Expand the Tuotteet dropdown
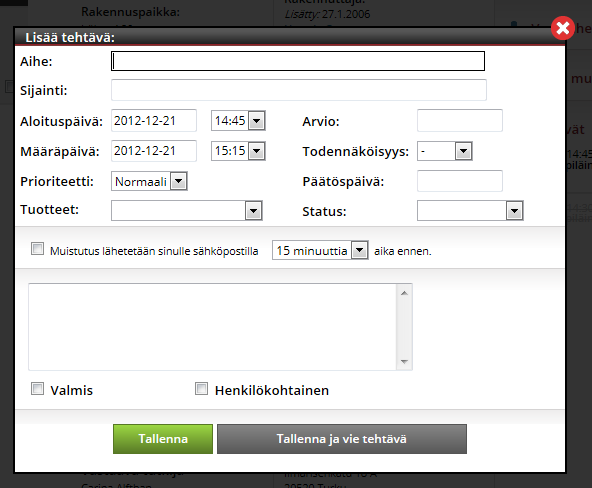592x488 pixels. tap(187, 211)
